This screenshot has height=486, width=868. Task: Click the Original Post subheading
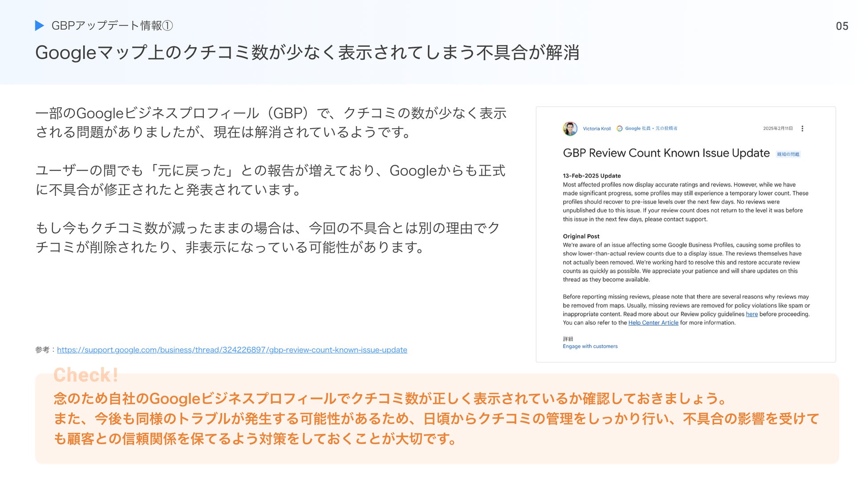tap(581, 236)
